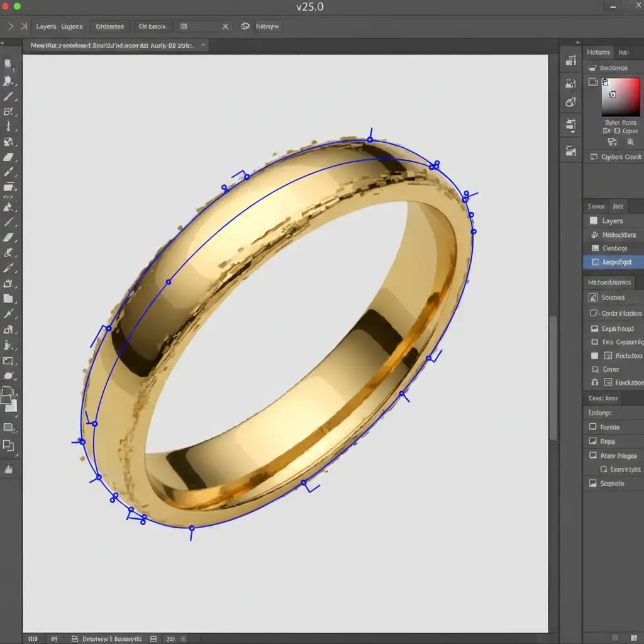Select the topmost tool in the left toolbar
Viewport: 644px width, 644px height.
pos(9,64)
